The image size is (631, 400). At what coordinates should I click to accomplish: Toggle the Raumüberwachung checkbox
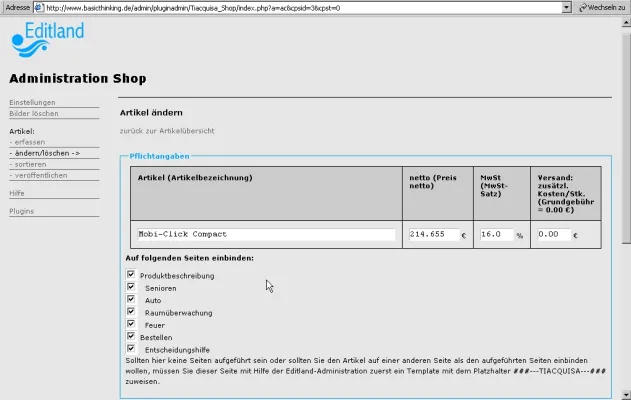point(131,311)
